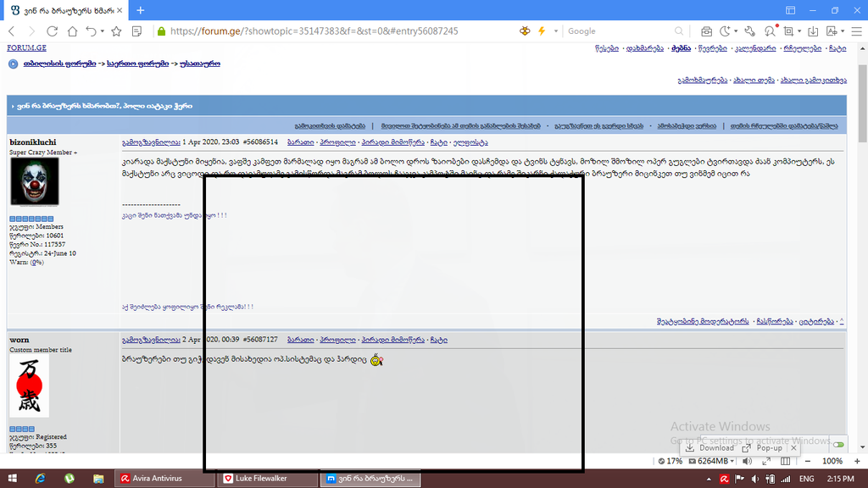Zoom out with the minus button
The width and height of the screenshot is (868, 488).
808,461
